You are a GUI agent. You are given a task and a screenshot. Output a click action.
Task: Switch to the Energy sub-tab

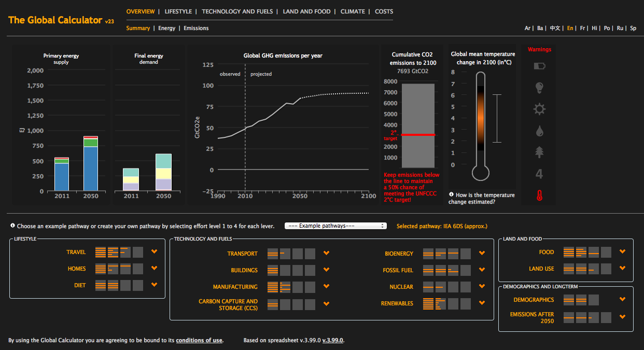pyautogui.click(x=167, y=29)
